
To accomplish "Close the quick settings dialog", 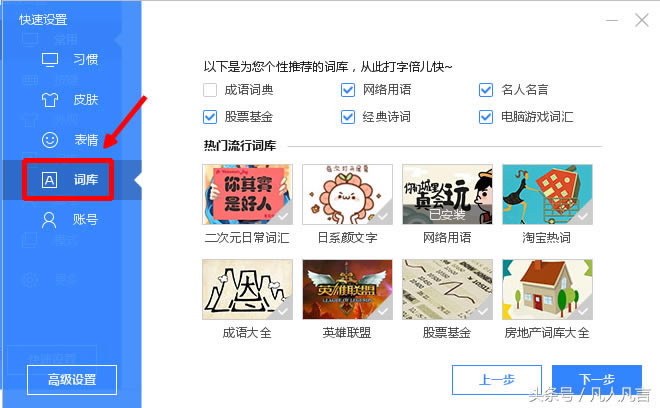I will click(641, 20).
